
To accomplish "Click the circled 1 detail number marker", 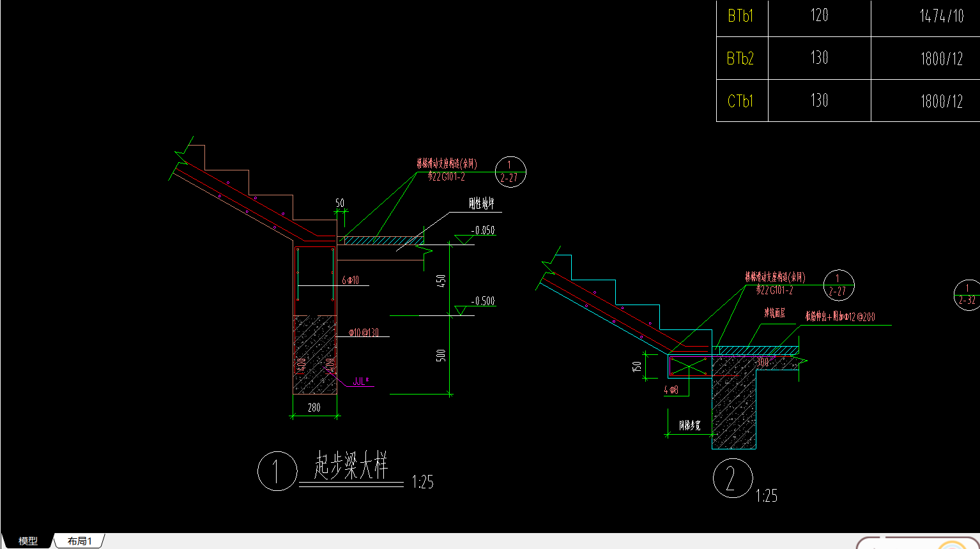I will 277,471.
